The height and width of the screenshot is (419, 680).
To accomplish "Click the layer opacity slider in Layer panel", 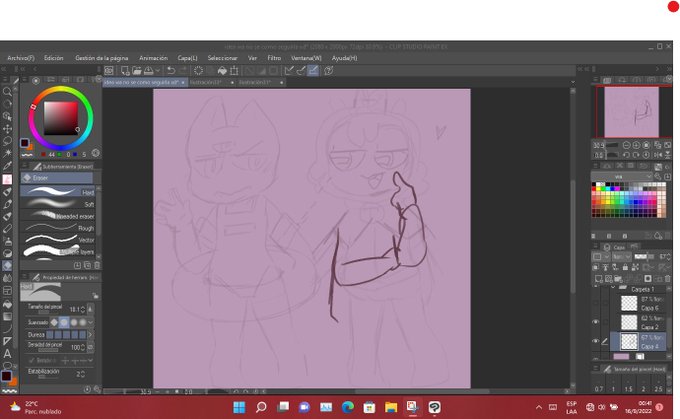I will [646, 257].
